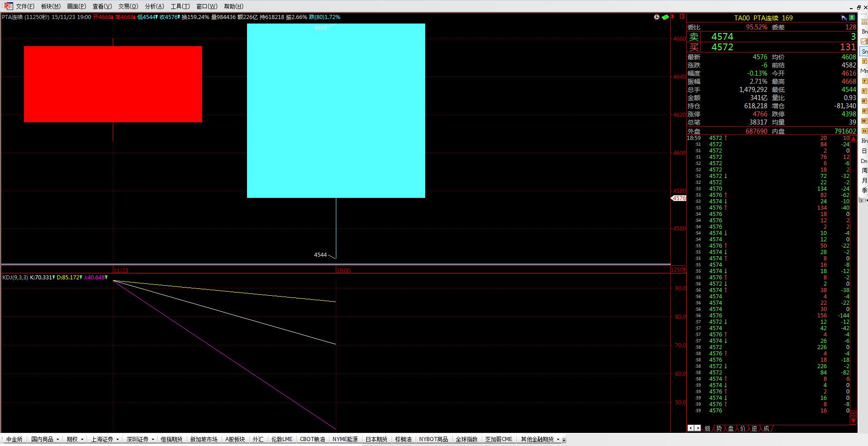Open the 工具(T) menu
Screen dimensions: 868x446
tap(180, 6)
